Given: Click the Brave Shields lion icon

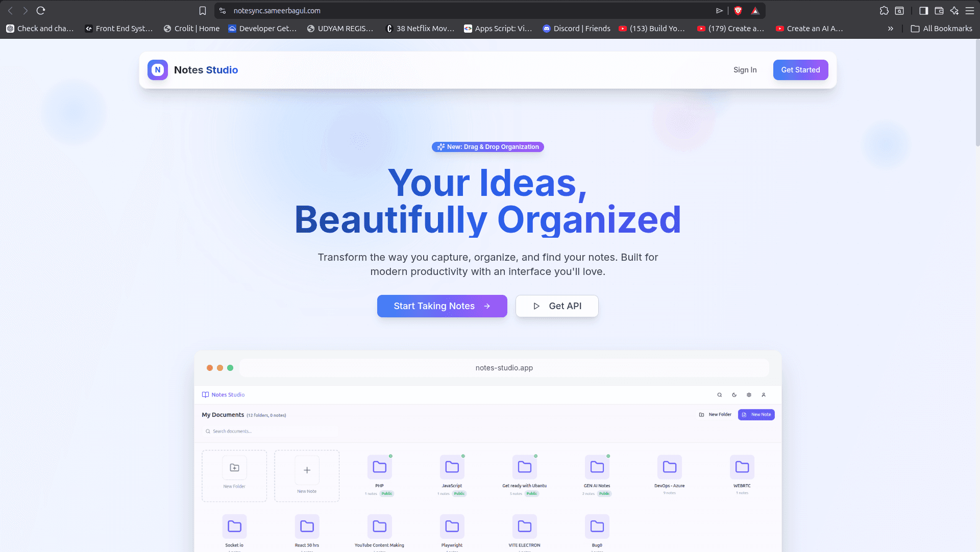Looking at the screenshot, I should (738, 10).
